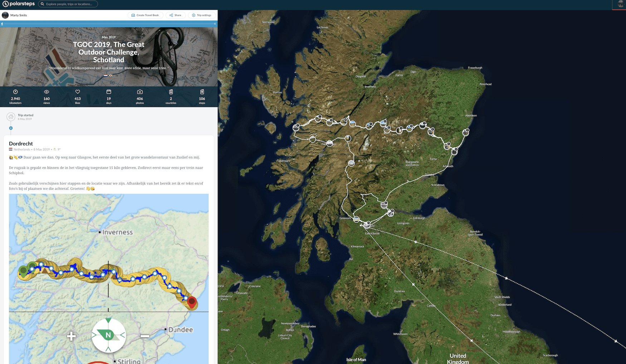Open the map marker with badge 10
626x364 pixels.
point(344,122)
